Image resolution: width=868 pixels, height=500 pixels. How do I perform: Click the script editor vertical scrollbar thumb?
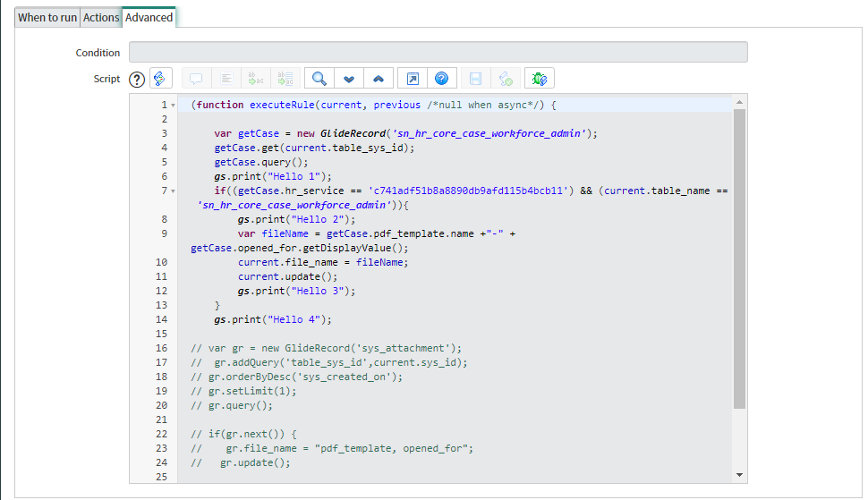point(739,258)
